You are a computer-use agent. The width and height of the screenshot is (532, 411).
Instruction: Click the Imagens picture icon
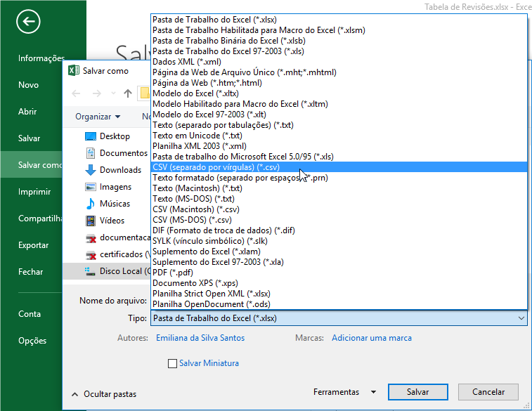pos(90,187)
